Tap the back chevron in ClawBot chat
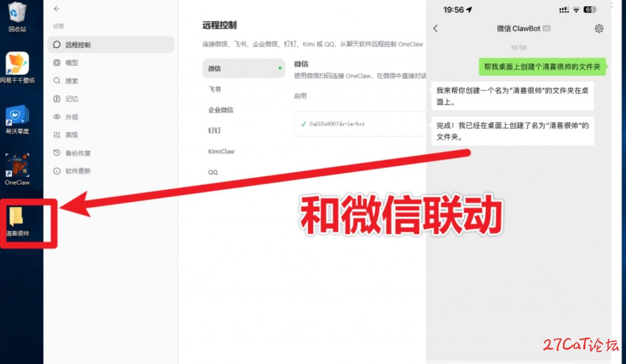Screen dimensions: 626x364 click(x=436, y=28)
